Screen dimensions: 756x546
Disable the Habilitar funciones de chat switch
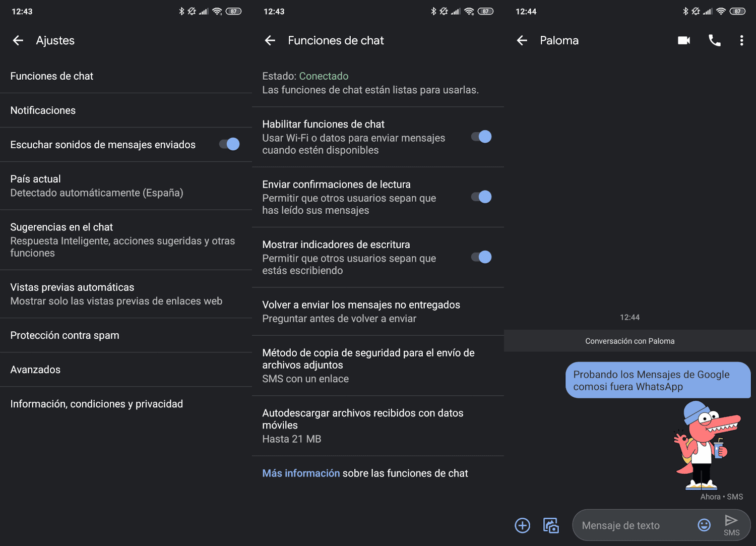[x=481, y=137]
